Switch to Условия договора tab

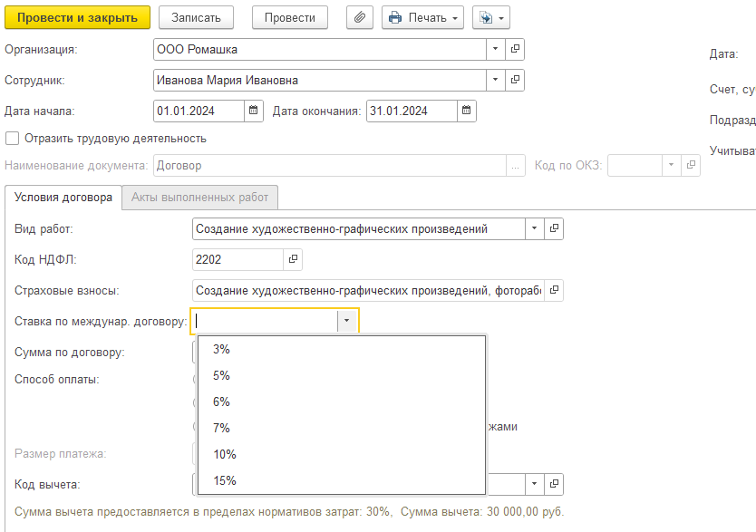coord(63,198)
